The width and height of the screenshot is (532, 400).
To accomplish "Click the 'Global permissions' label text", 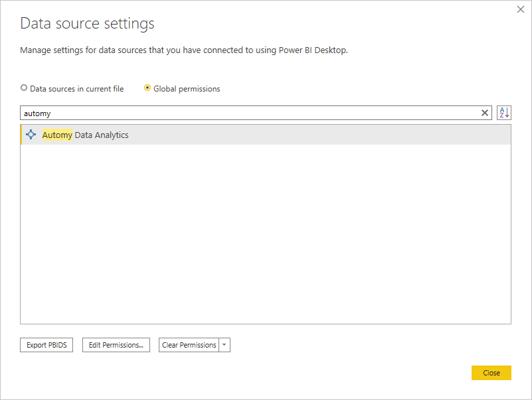I will (x=187, y=89).
